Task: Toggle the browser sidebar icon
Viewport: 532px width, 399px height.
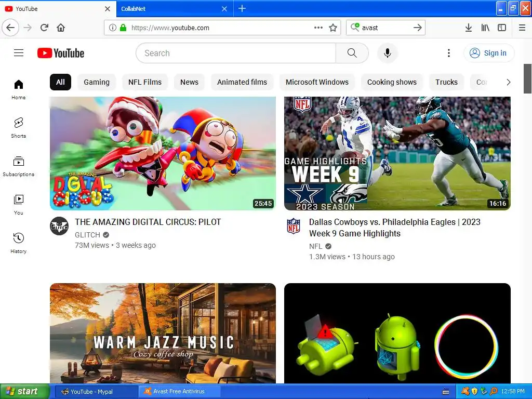Action: click(x=502, y=28)
